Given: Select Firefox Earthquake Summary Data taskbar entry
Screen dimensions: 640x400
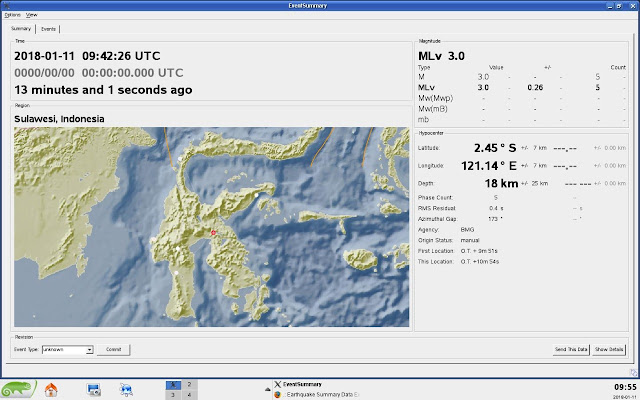Looking at the screenshot, I should [x=317, y=395].
